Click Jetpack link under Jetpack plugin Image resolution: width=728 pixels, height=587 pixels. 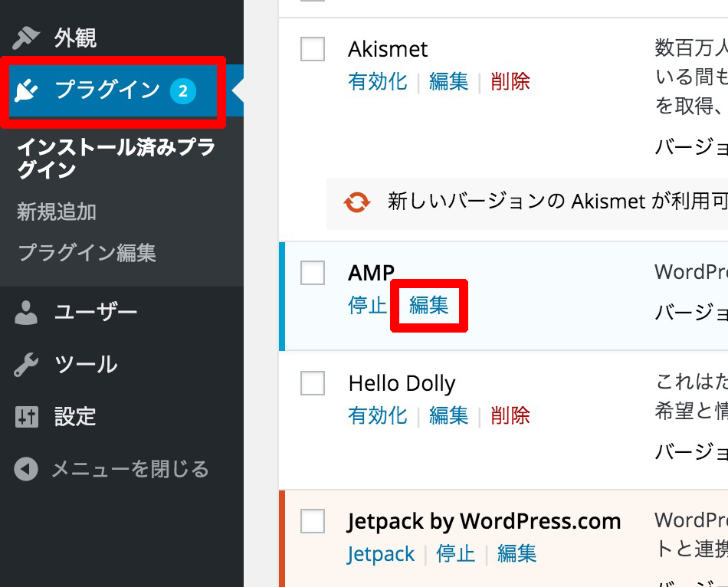381,555
